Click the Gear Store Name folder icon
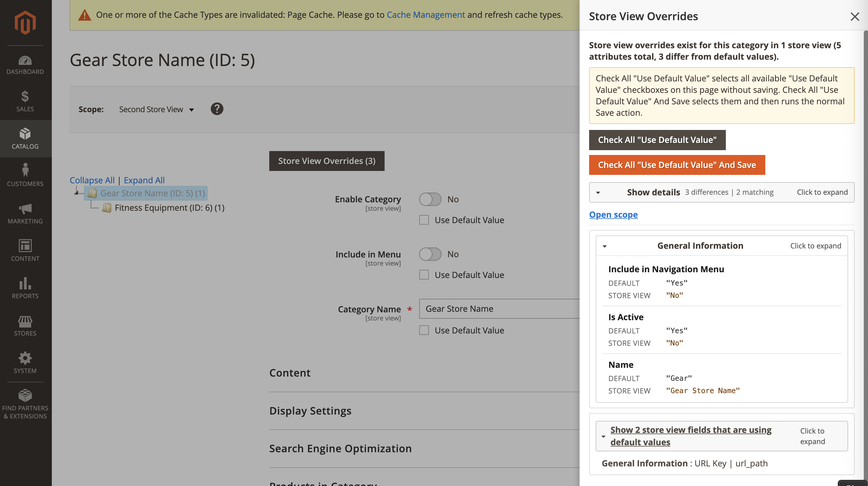 tap(92, 193)
